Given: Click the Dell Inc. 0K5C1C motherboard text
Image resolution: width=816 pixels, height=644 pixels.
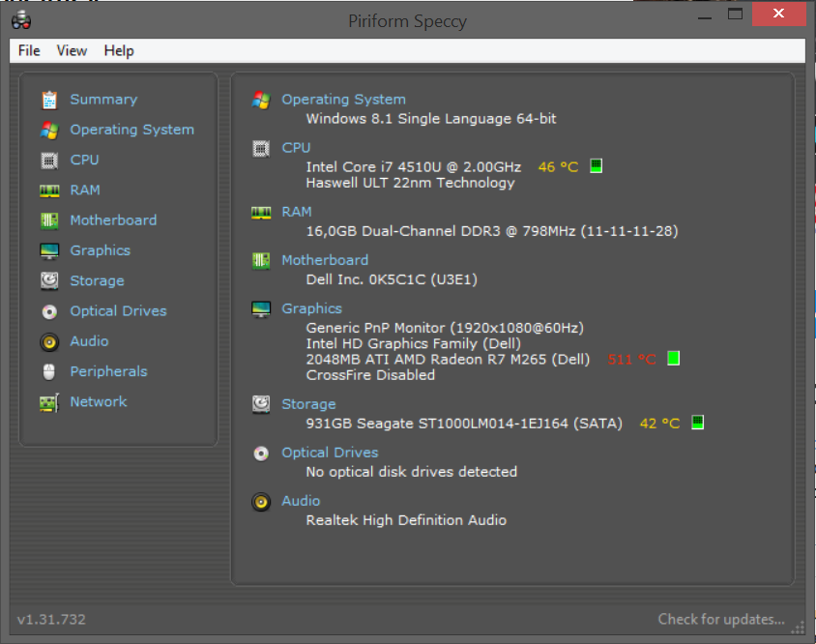Looking at the screenshot, I should [x=392, y=279].
